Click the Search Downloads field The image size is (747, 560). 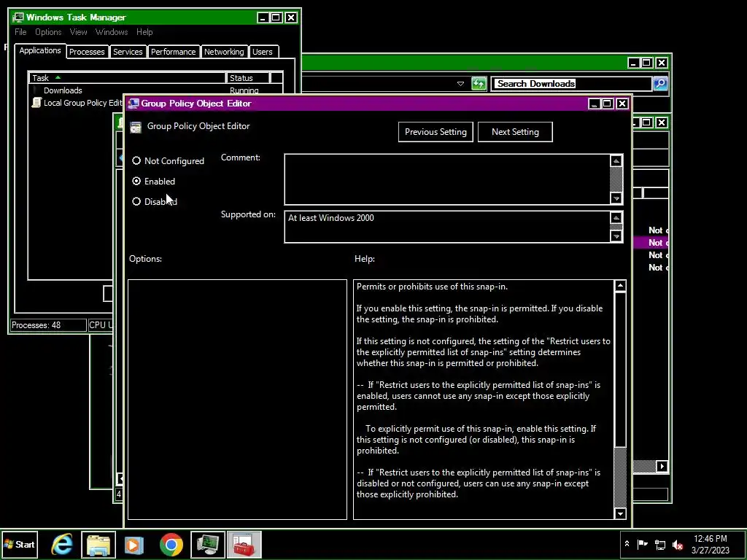coord(572,84)
